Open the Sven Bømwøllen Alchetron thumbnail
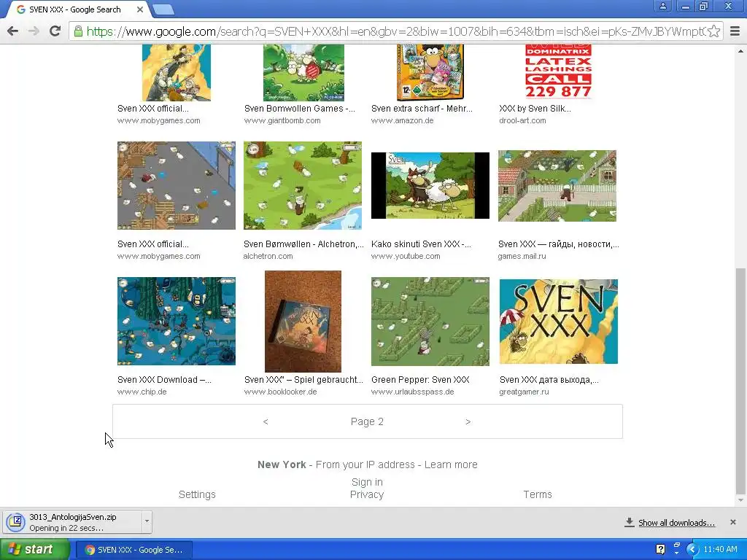This screenshot has width=747, height=560. pos(303,186)
